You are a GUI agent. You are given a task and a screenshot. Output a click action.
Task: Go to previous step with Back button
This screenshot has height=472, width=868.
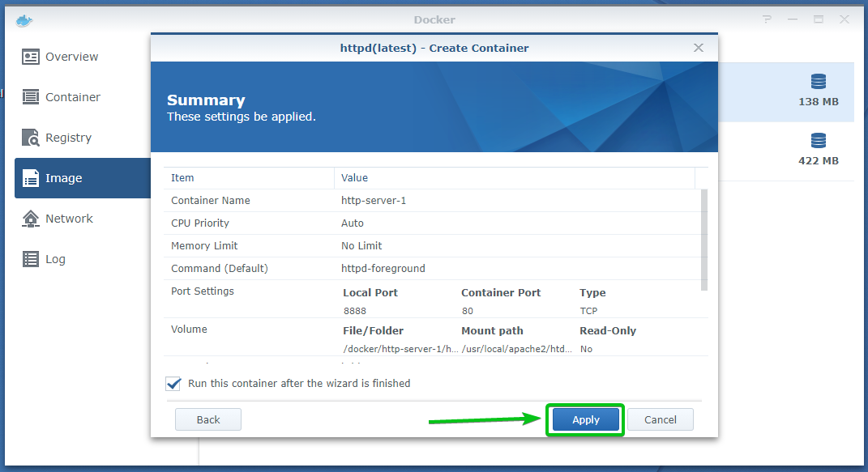point(208,419)
